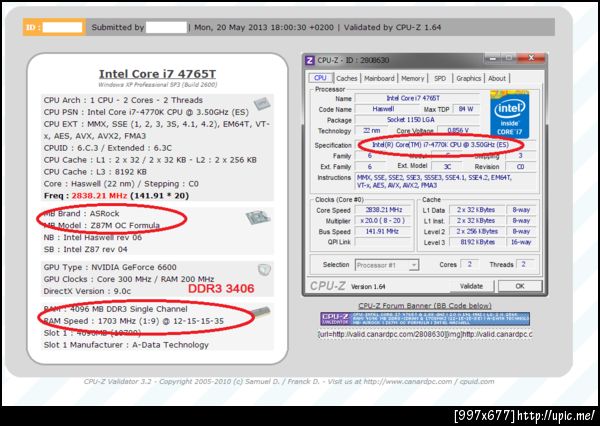Select the Graphics tab
The image size is (600, 426).
[x=468, y=78]
